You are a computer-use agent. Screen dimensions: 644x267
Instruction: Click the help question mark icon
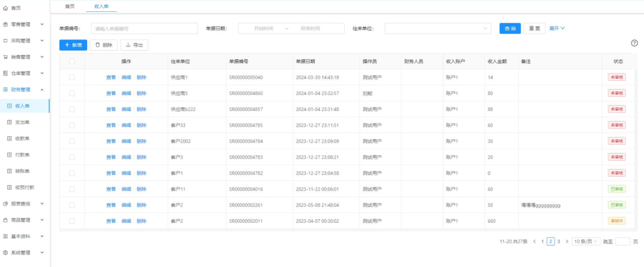634,43
